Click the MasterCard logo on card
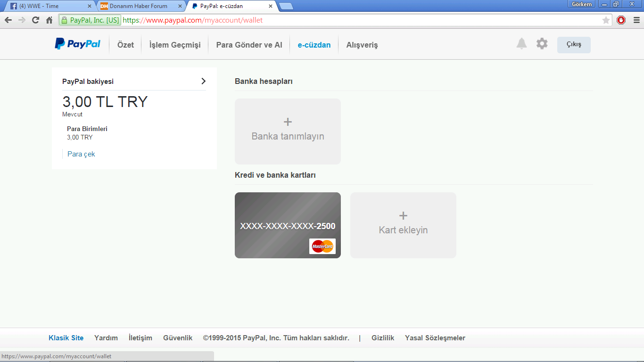The width and height of the screenshot is (644, 362). click(322, 246)
